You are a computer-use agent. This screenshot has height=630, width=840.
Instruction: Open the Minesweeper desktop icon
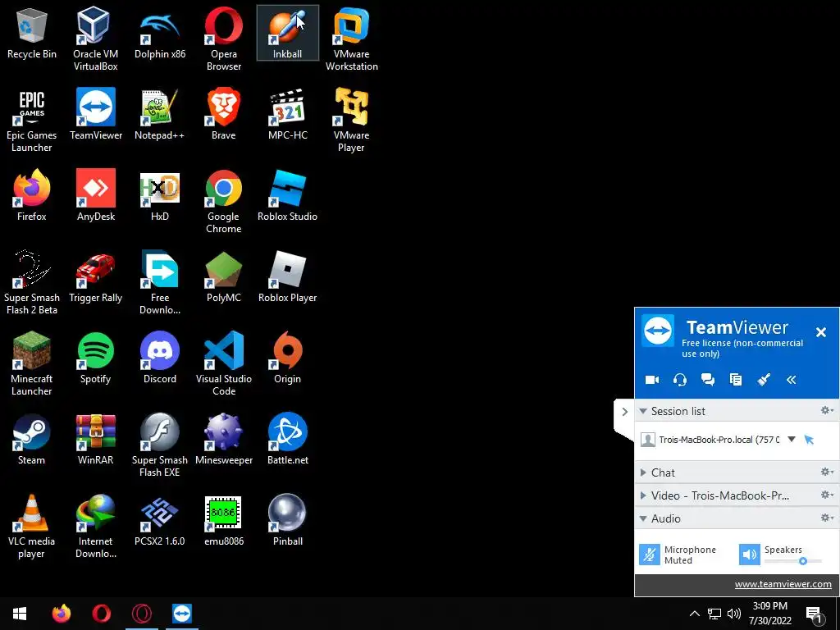(223, 440)
